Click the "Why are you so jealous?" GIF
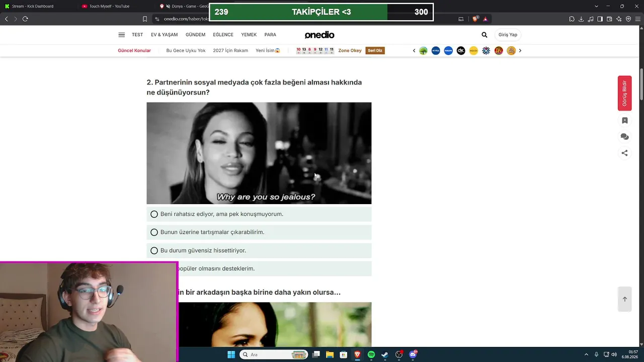The height and width of the screenshot is (362, 644). (x=259, y=153)
